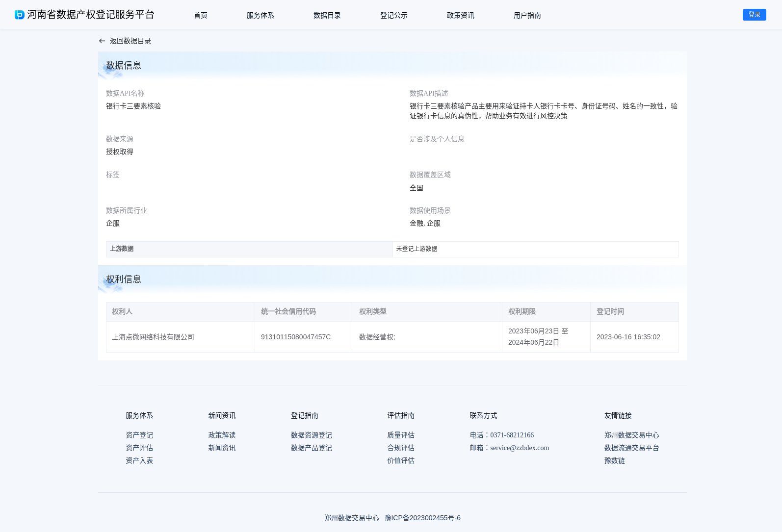Click API name value 银行卡三要素核验
This screenshot has height=532, width=782.
(133, 106)
